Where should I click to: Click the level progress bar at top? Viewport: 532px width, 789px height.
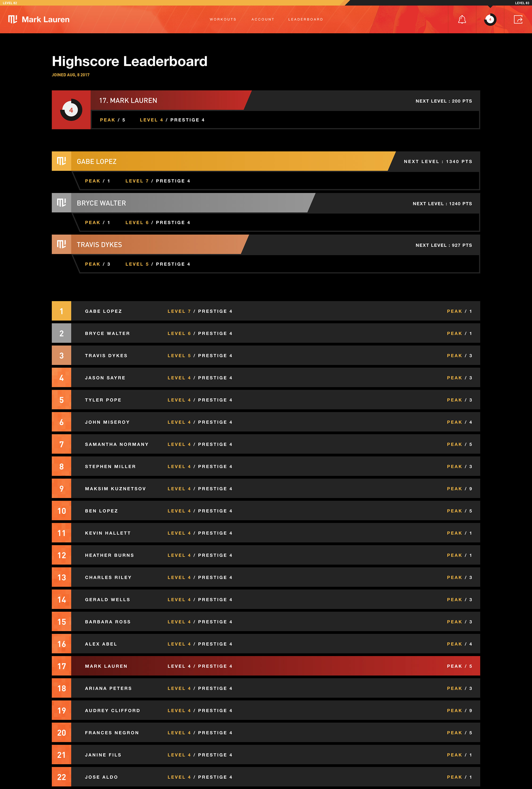pyautogui.click(x=266, y=3)
